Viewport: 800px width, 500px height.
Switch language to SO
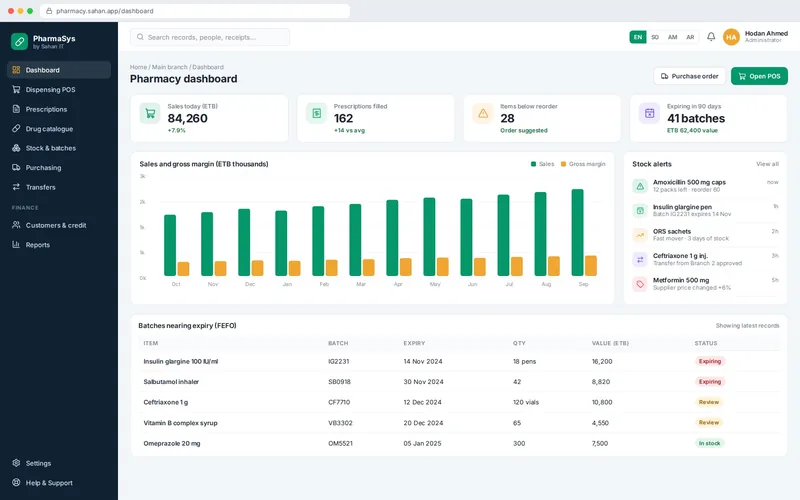click(655, 37)
